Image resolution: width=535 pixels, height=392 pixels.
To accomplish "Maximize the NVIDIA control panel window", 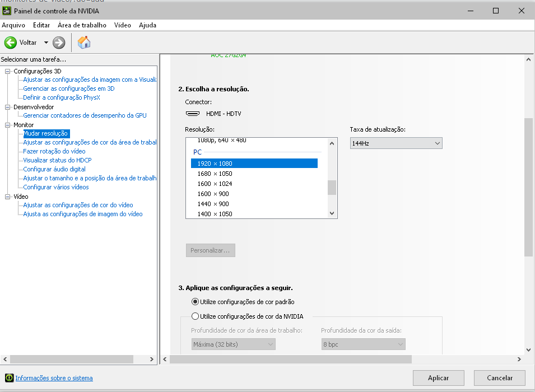I will [x=496, y=11].
